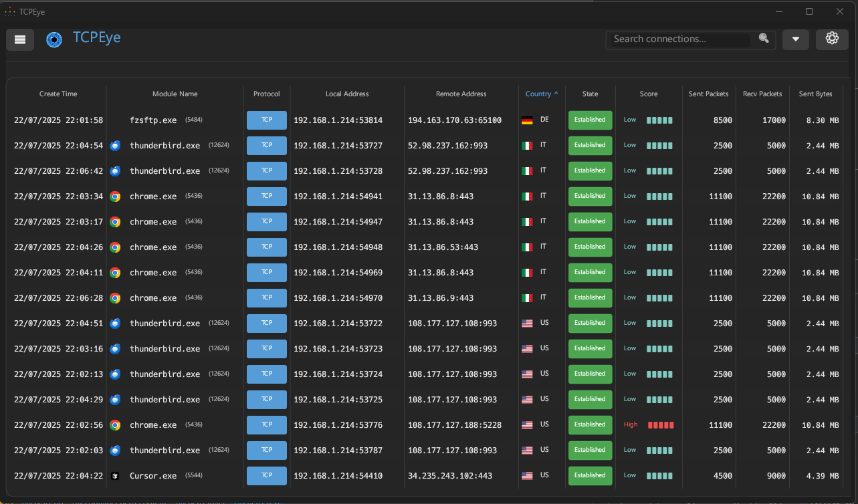The height and width of the screenshot is (504, 858).
Task: Click the German flag icon
Action: pyautogui.click(x=527, y=120)
